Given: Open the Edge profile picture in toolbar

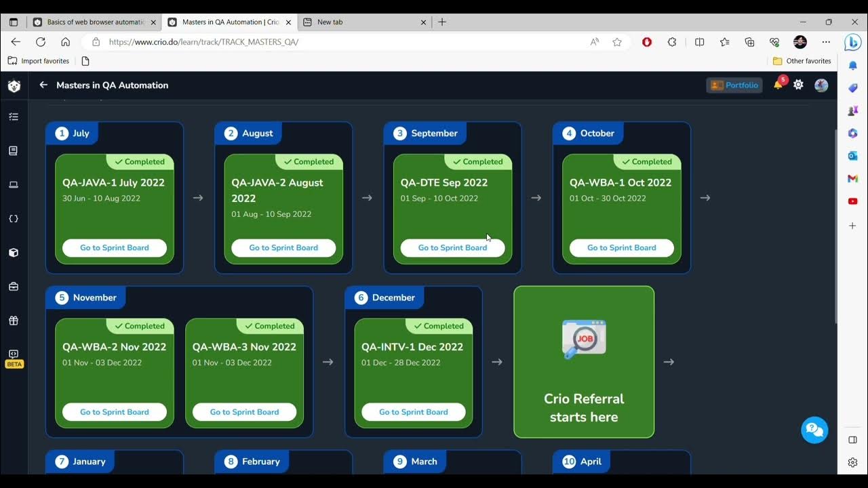Looking at the screenshot, I should tap(800, 42).
